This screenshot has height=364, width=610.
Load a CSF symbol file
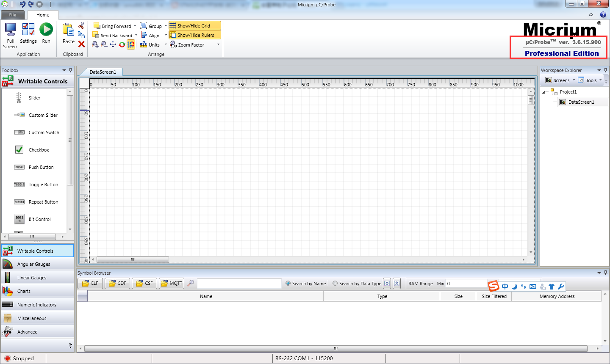pyautogui.click(x=144, y=283)
